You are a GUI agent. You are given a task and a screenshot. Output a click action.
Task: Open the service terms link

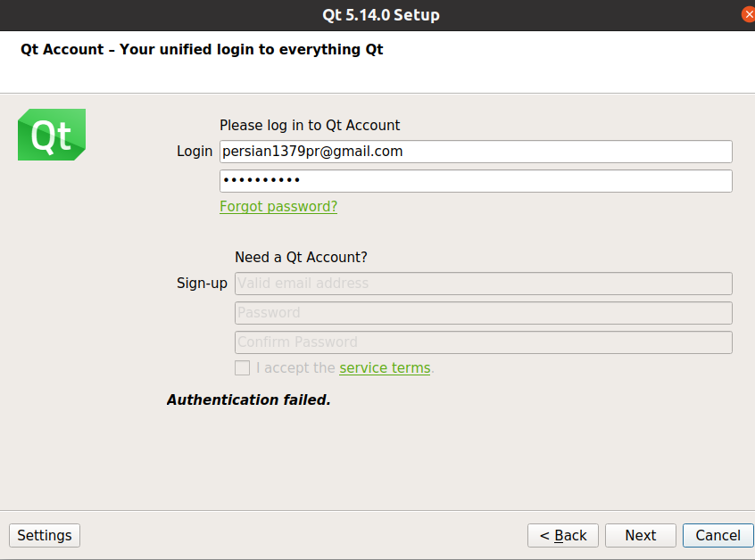385,368
